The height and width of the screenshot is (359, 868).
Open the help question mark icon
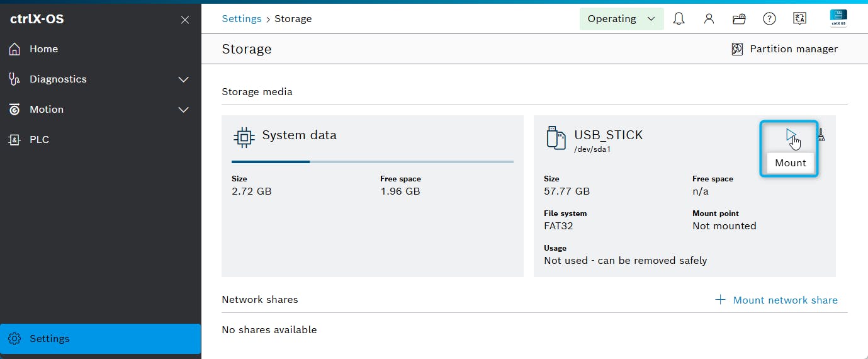point(769,19)
